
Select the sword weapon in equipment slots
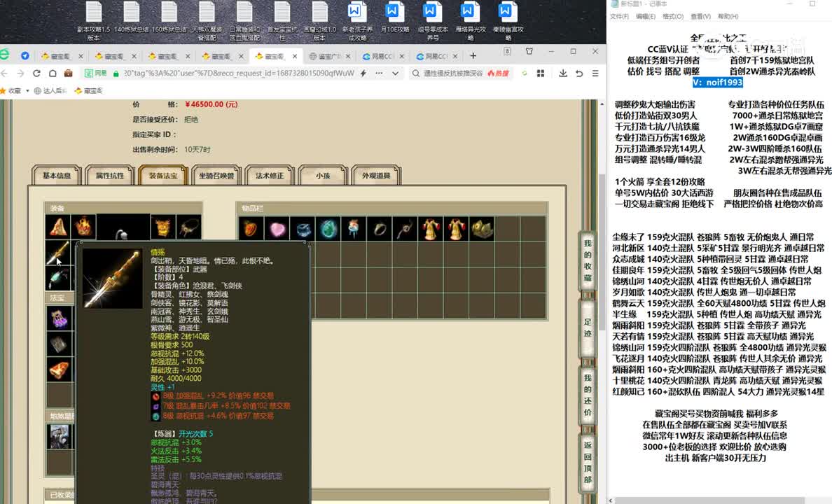click(57, 253)
